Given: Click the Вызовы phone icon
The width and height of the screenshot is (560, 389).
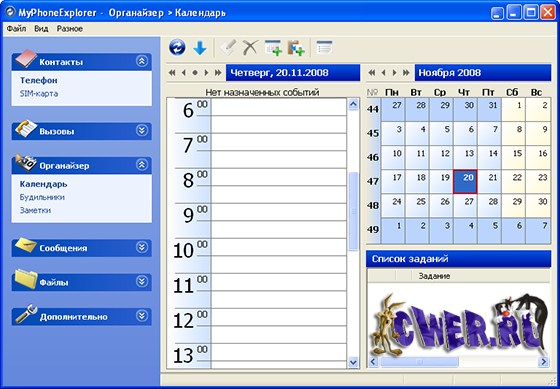Looking at the screenshot, I should [x=26, y=129].
